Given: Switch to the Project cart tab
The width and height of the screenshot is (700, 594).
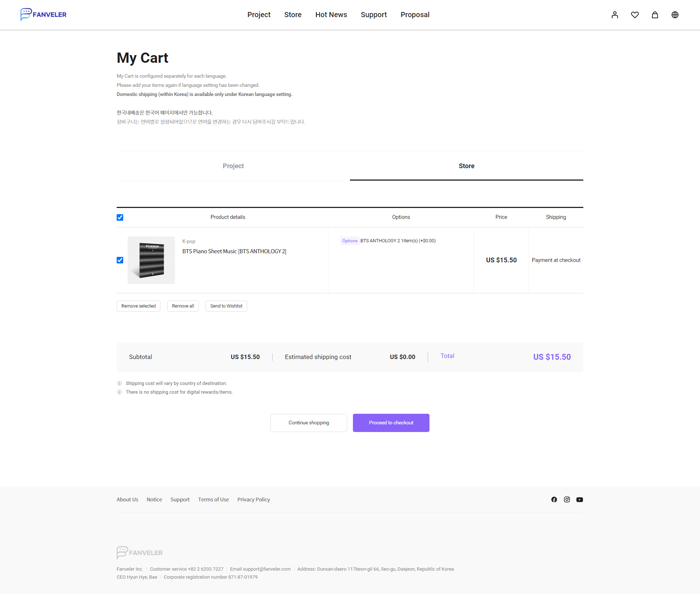Looking at the screenshot, I should coord(233,166).
